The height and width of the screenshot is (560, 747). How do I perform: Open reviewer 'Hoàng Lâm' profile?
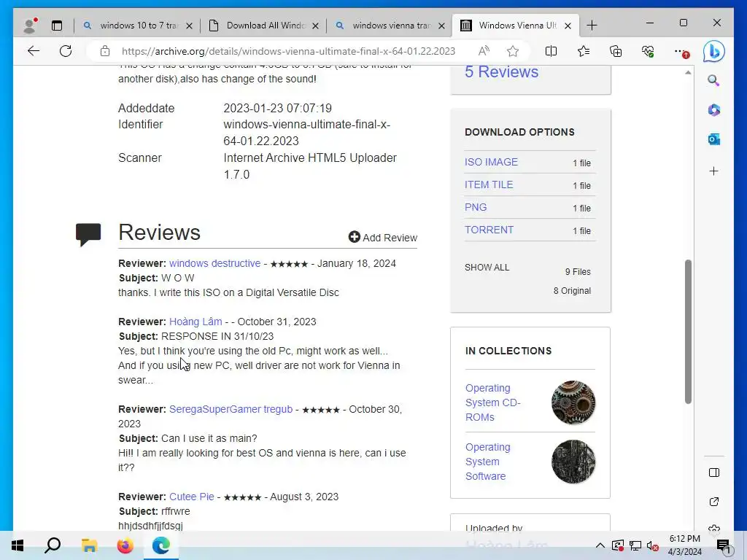coord(196,322)
